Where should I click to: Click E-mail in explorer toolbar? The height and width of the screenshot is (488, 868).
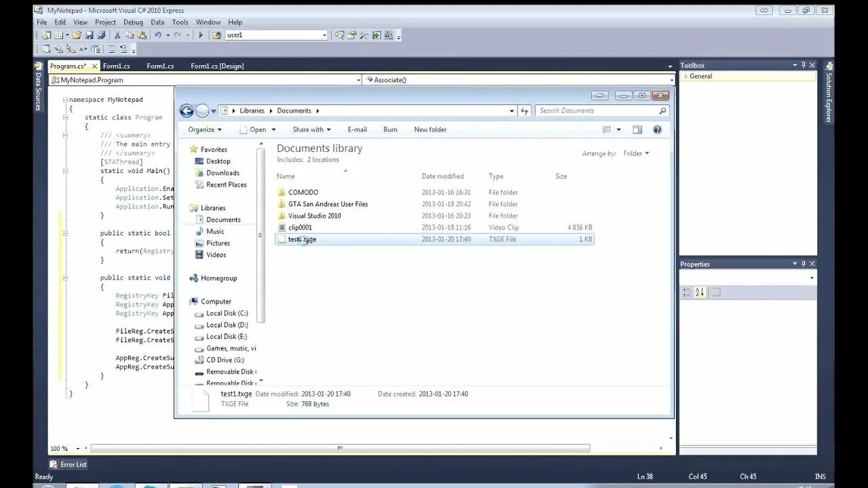(357, 129)
